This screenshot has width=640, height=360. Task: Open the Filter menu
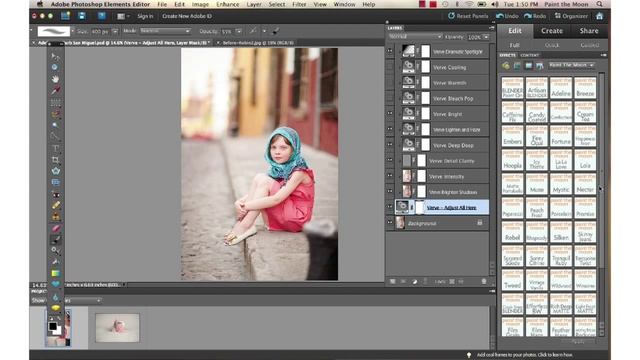pos(299,4)
